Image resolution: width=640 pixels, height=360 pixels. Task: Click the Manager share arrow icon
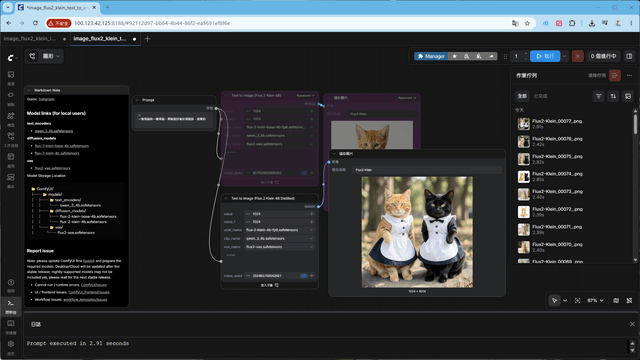click(x=491, y=56)
